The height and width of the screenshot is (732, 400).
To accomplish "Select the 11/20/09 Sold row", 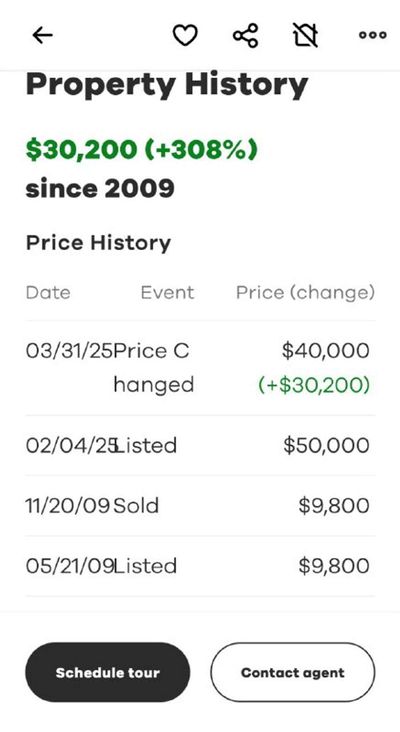I will point(200,506).
